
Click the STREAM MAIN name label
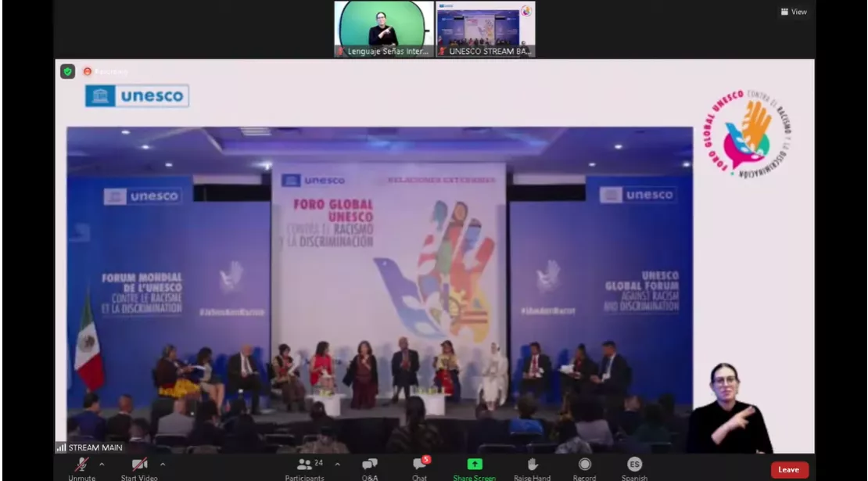95,448
